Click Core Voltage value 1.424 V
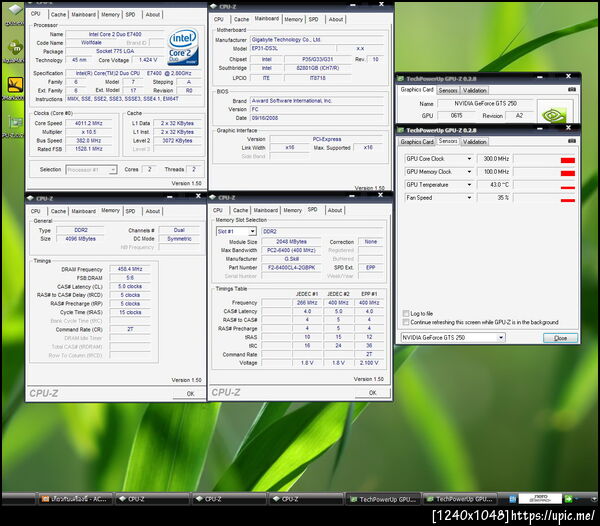Screen dimensions: 600x526 coord(148,60)
